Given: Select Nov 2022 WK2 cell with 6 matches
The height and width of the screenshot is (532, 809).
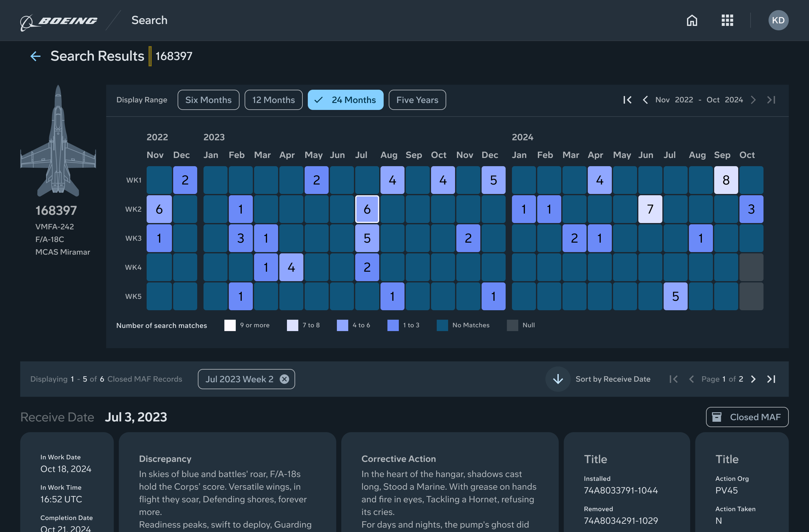Looking at the screenshot, I should point(159,209).
